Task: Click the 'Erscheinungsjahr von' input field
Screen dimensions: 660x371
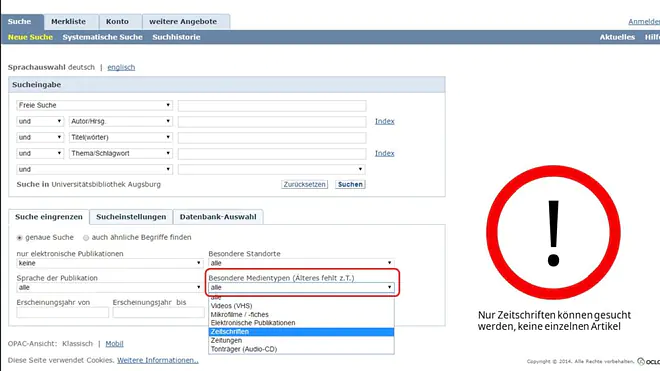Action: click(63, 312)
